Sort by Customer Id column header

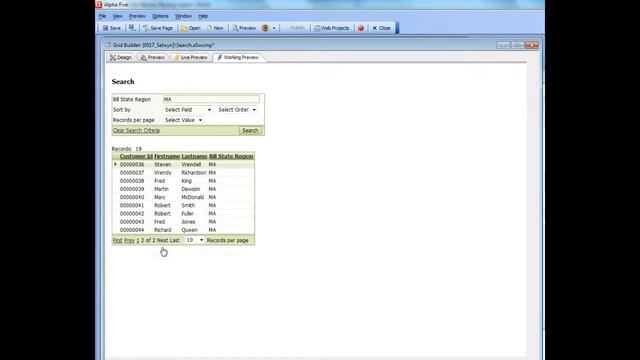click(136, 156)
